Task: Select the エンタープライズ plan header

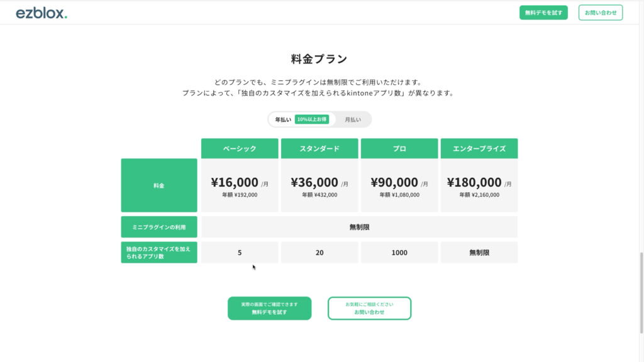Action: (479, 148)
